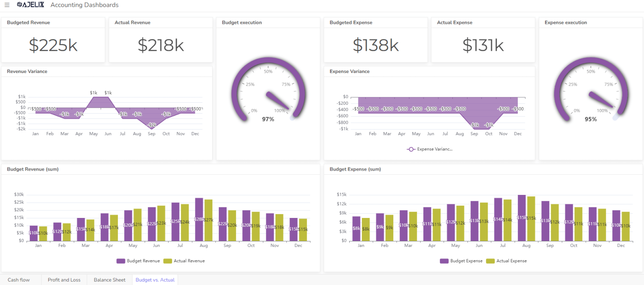The width and height of the screenshot is (644, 285).
Task: Select the Profit and Loss tab
Action: pos(64,280)
